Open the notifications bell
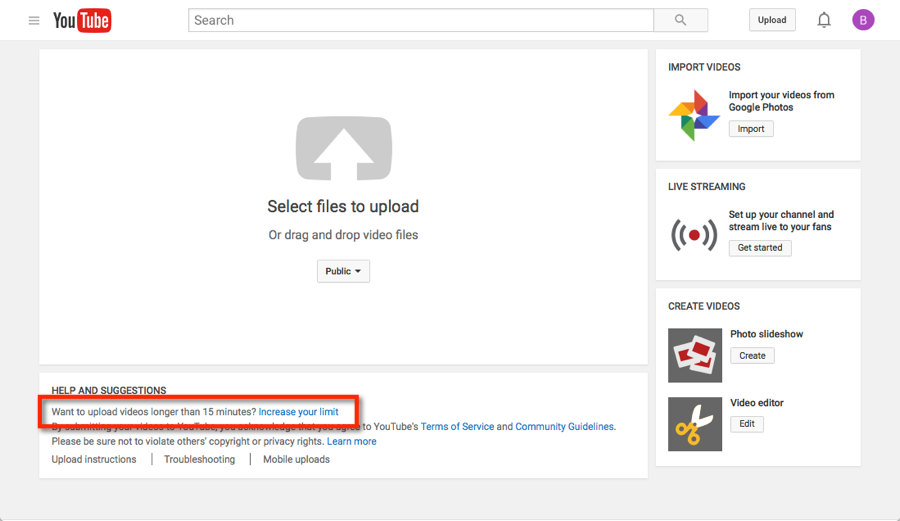The image size is (900, 521). 824,20
